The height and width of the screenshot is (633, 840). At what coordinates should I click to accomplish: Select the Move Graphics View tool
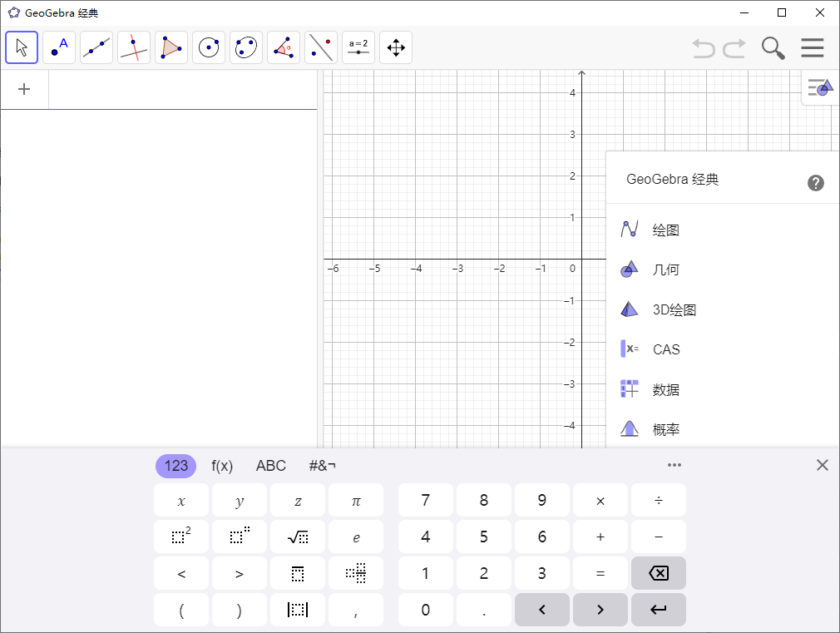[x=395, y=47]
